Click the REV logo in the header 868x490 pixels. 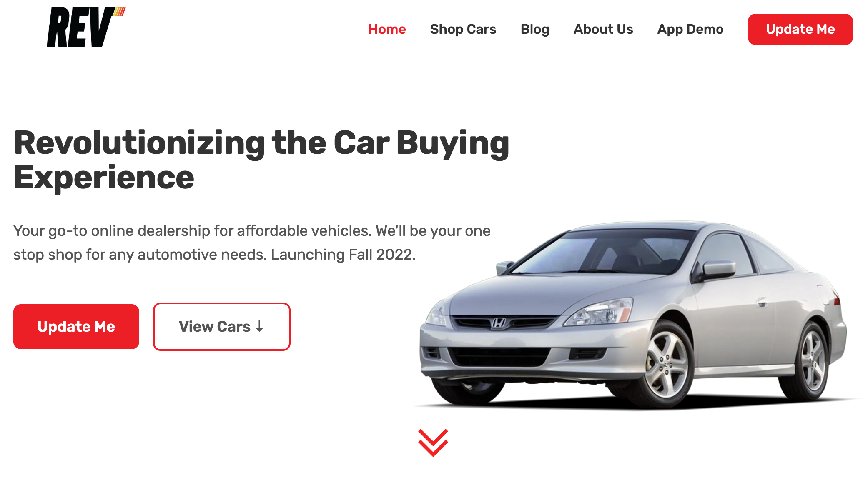(x=86, y=27)
